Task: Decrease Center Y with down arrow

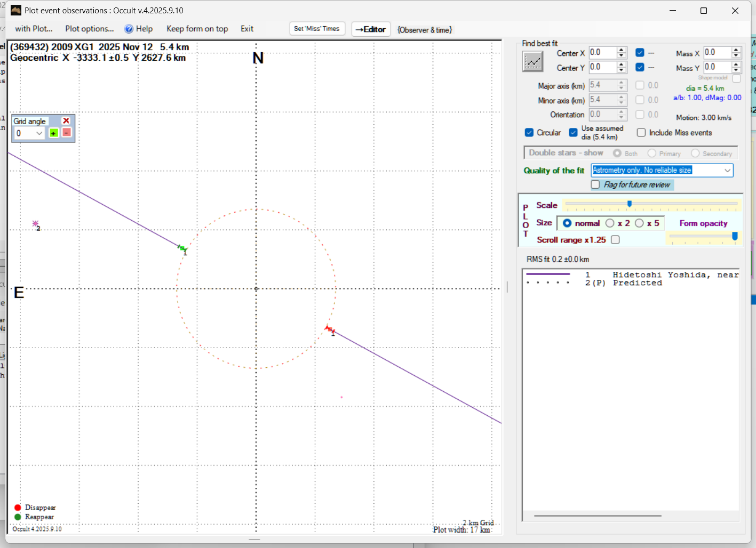Action: [x=622, y=70]
